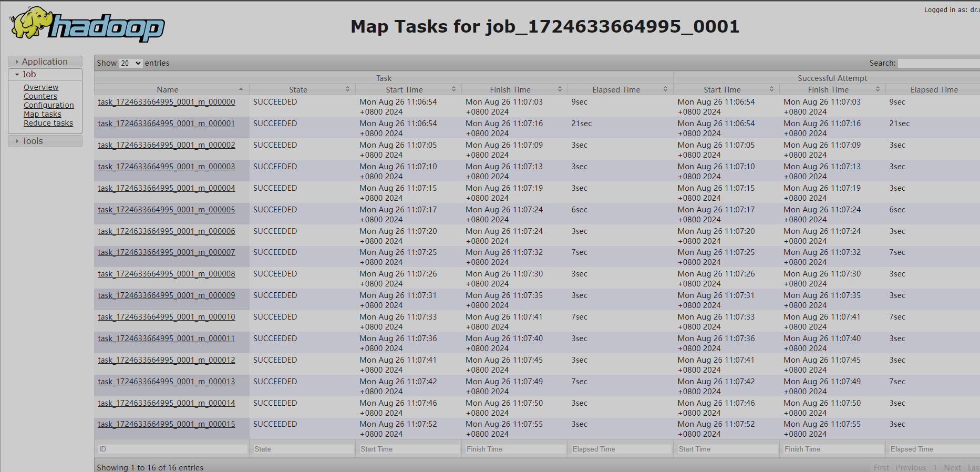The image size is (980, 472).
Task: Open task_1724633664995_0001_m_000009 link
Action: [167, 295]
